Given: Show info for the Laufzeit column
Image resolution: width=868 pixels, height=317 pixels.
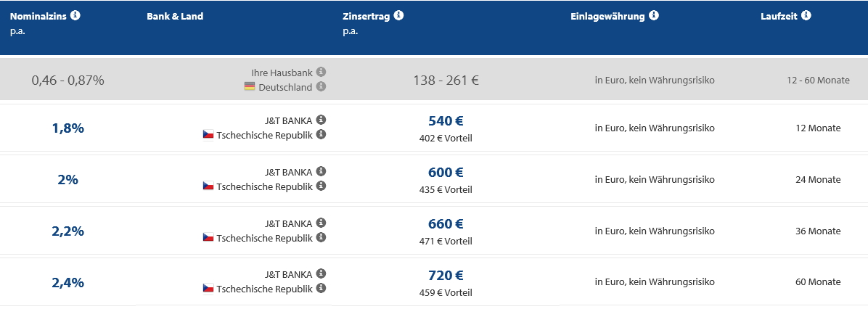Looking at the screenshot, I should pos(806,15).
